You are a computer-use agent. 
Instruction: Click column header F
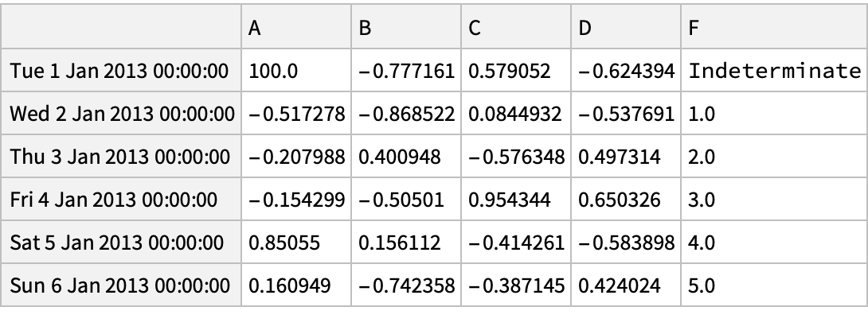tap(772, 28)
